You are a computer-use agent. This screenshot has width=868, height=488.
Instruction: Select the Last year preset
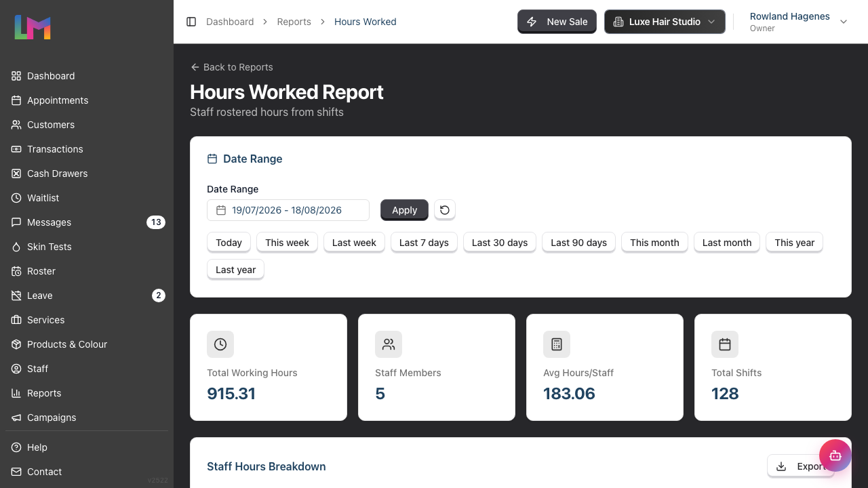tap(235, 270)
